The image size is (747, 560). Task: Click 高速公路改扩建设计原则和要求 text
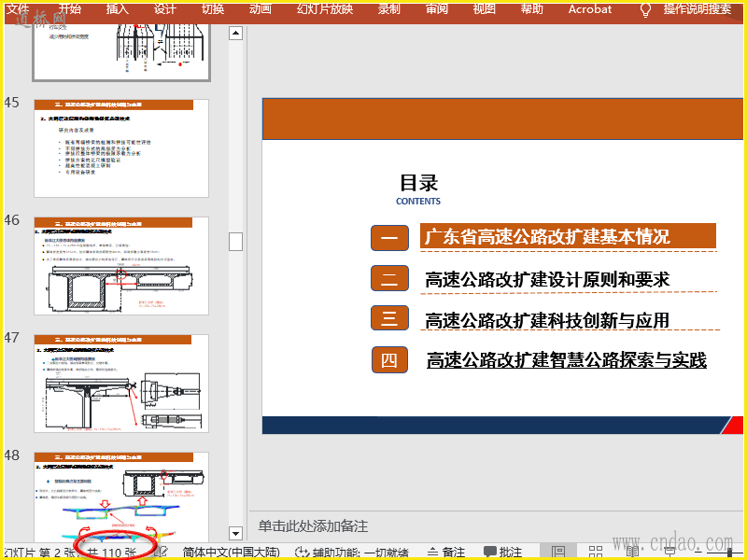pos(547,279)
